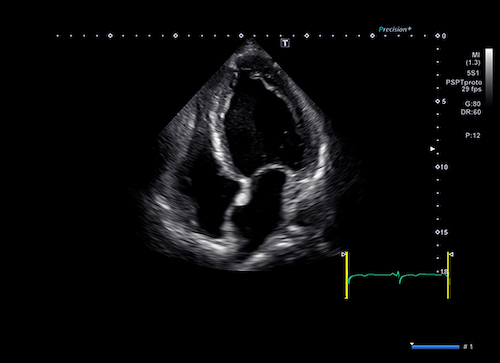Viewport: 500px width, 363px height.
Task: Click the Precision+ logo label
Action: (395, 30)
